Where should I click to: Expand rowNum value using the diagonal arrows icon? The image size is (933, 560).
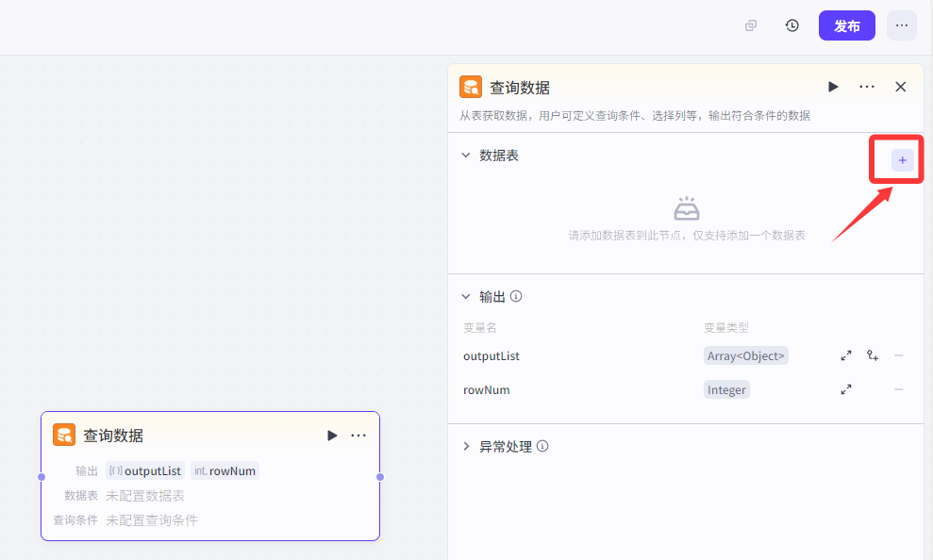tap(846, 389)
